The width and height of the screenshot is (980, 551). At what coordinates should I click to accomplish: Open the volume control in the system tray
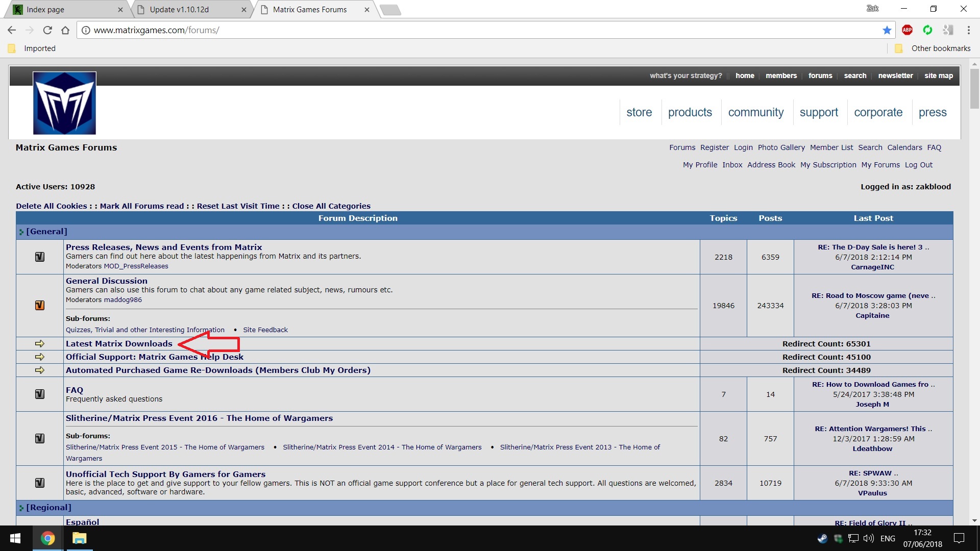click(868, 538)
